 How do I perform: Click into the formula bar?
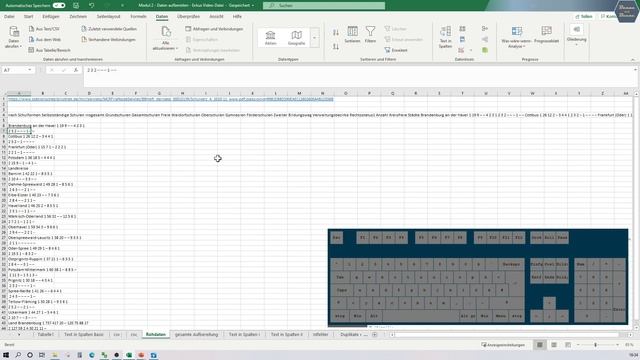[358, 76]
